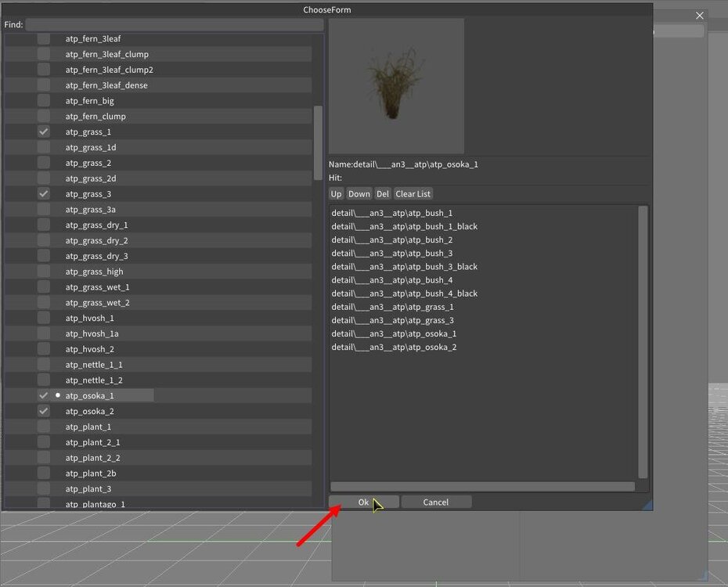This screenshot has height=587, width=728.
Task: Check atp_grass_2 checkbox
Action: click(x=44, y=163)
